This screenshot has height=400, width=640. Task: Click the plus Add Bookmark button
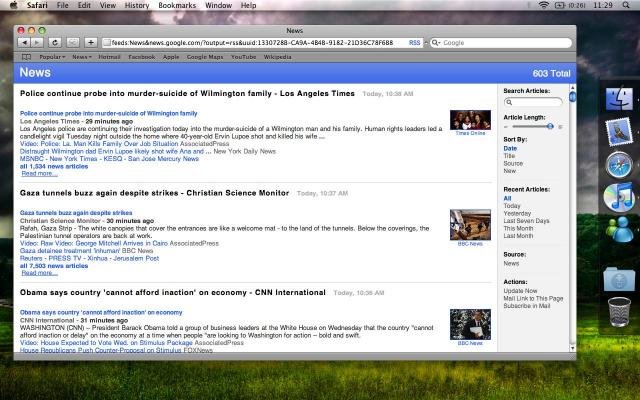coord(90,43)
